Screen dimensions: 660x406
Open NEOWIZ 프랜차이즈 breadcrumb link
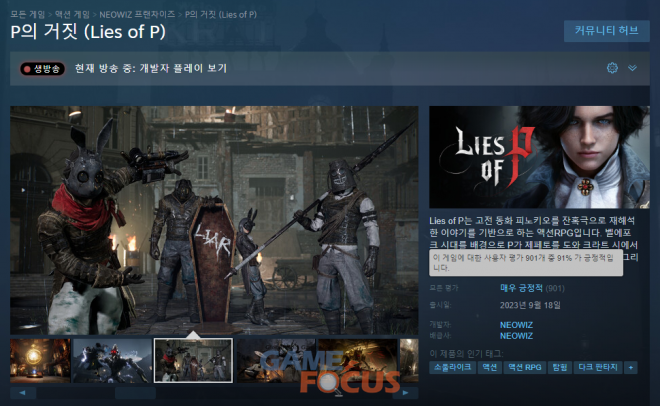[x=137, y=14]
